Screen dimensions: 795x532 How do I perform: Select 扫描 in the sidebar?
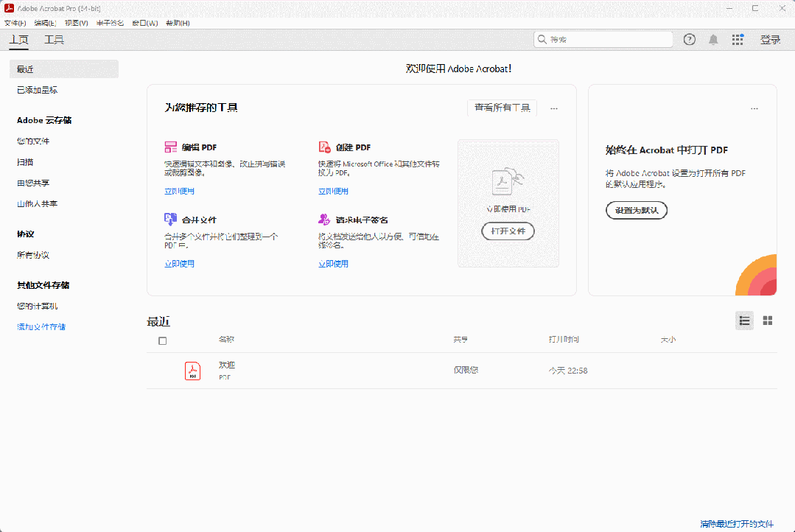click(x=25, y=162)
